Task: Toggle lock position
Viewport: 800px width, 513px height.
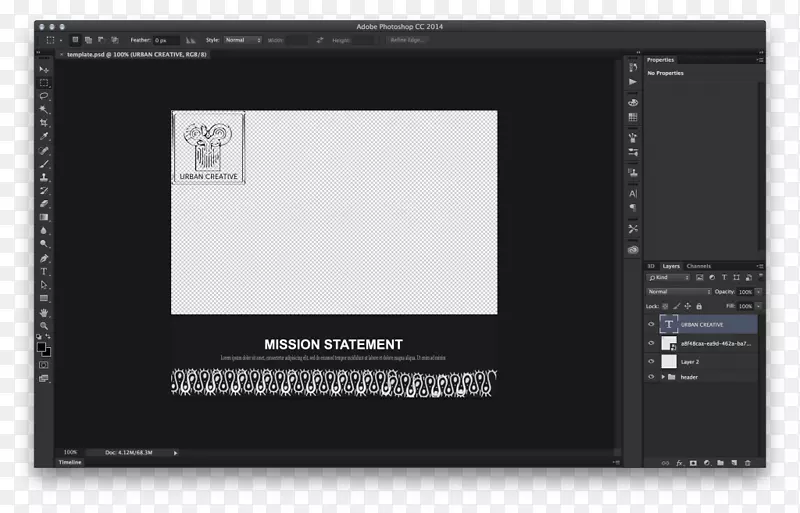Action: coord(687,306)
